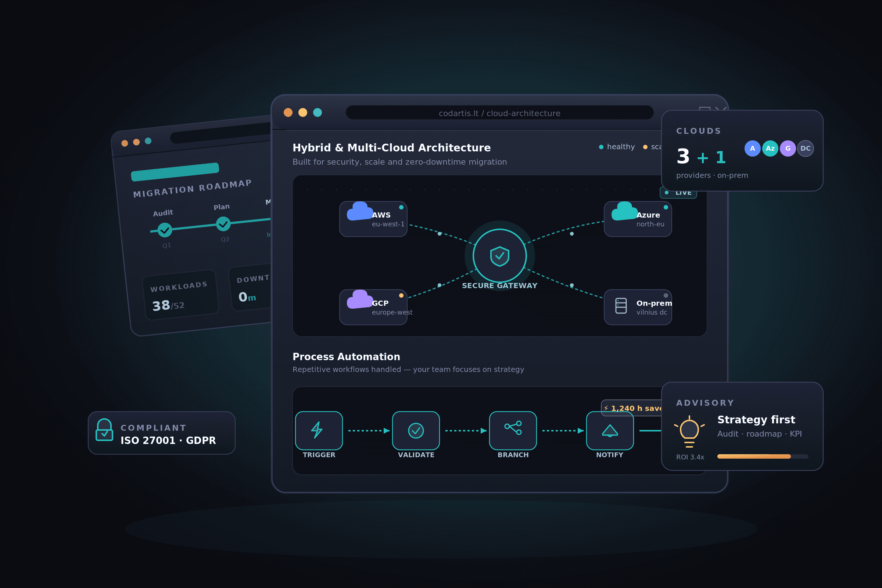Viewport: 882px width, 588px height.
Task: Click the yellow dot in main window
Action: [x=302, y=112]
